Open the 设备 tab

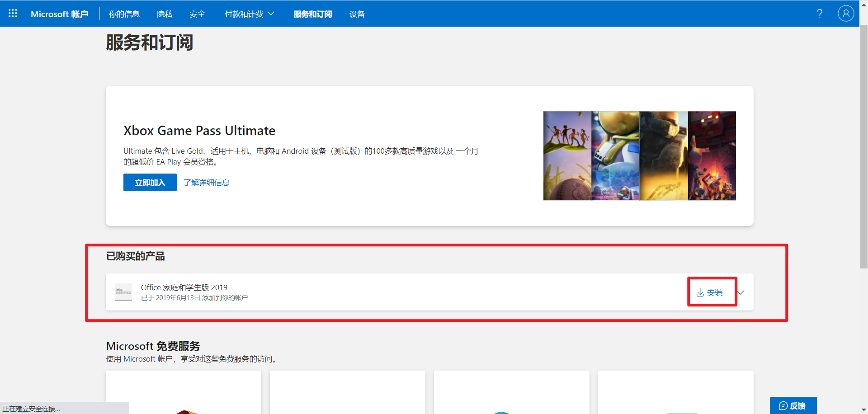(357, 14)
